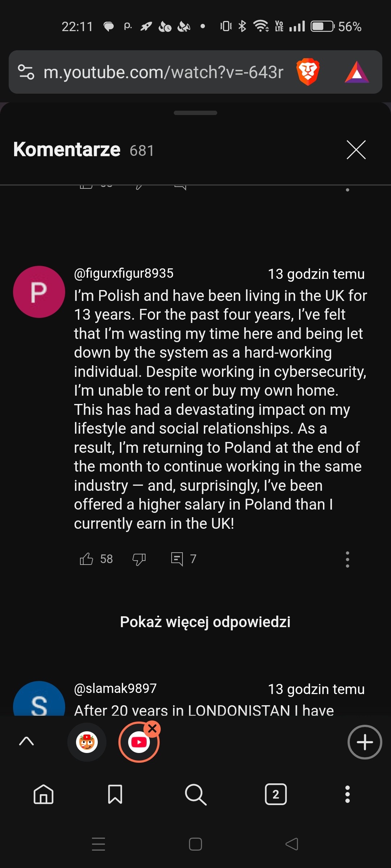Open the 7 replies on the comment
Screen dimensions: 391x868
[183, 559]
